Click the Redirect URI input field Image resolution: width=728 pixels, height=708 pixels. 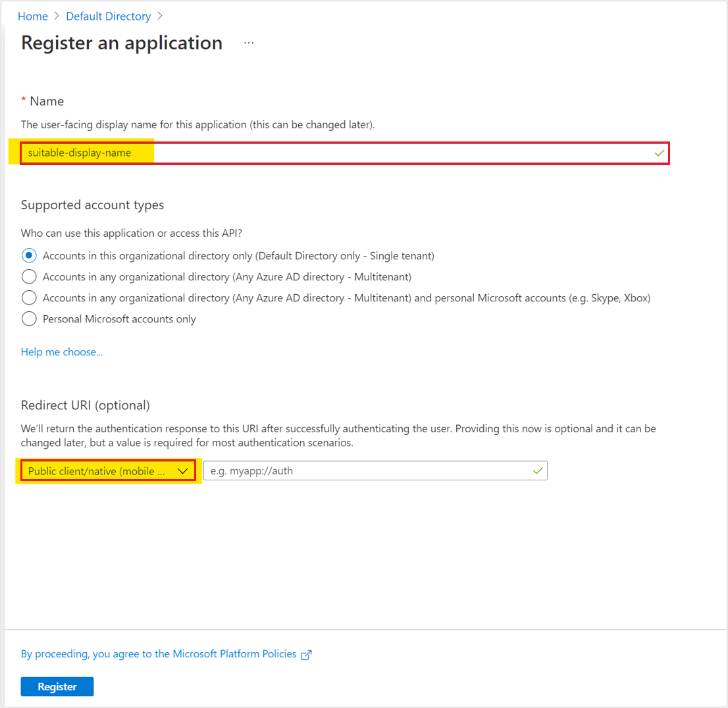tap(375, 470)
